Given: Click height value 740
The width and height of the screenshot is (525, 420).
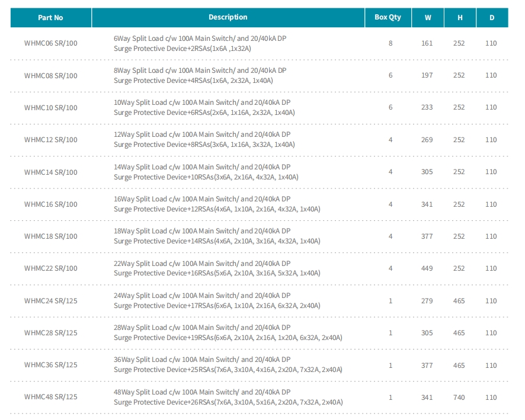Looking at the screenshot, I should point(459,397).
